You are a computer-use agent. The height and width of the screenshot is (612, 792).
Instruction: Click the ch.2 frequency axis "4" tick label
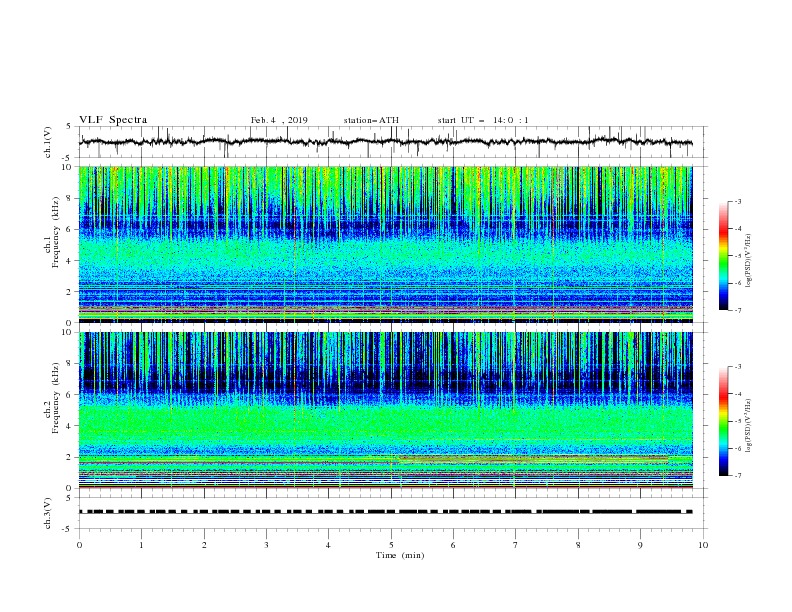pos(71,426)
